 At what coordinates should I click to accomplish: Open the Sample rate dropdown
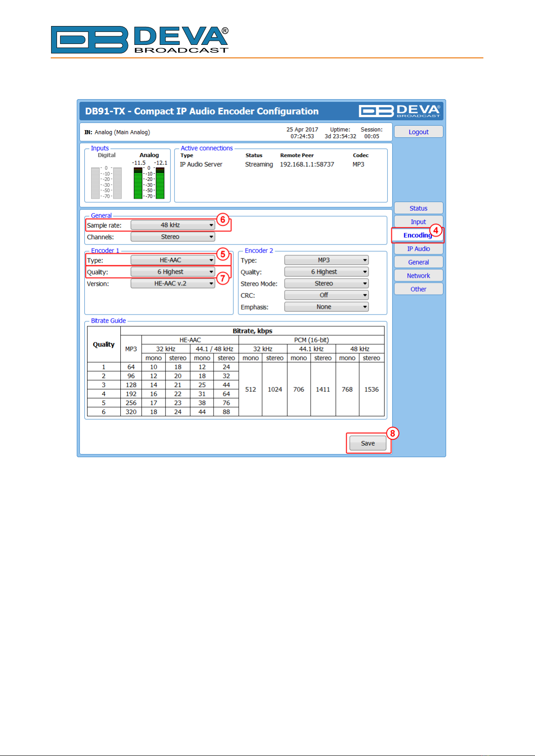click(x=173, y=225)
